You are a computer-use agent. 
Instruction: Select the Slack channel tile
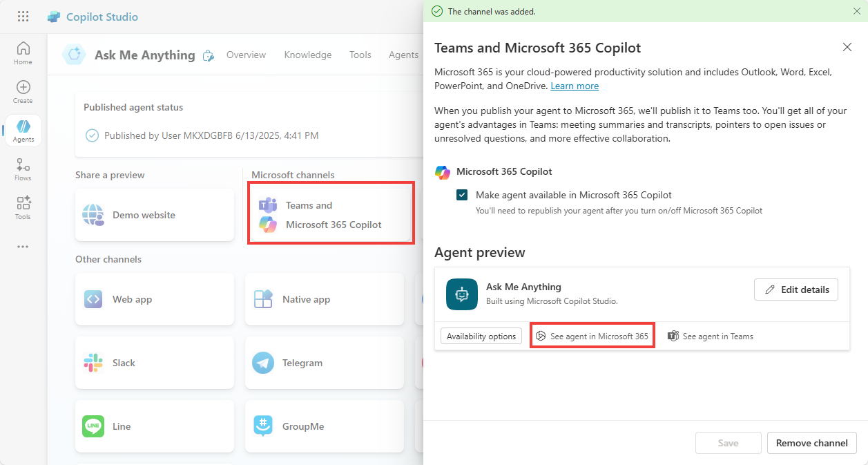(x=155, y=363)
